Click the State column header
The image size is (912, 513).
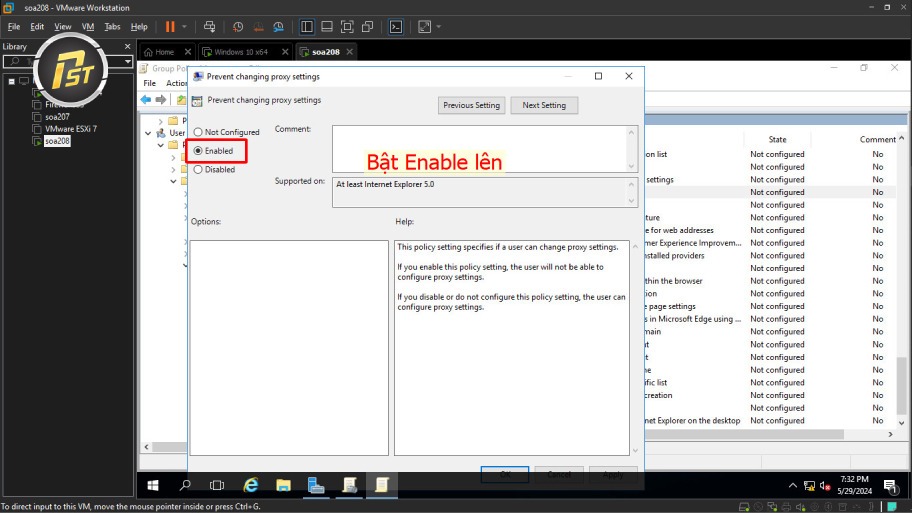(x=777, y=140)
